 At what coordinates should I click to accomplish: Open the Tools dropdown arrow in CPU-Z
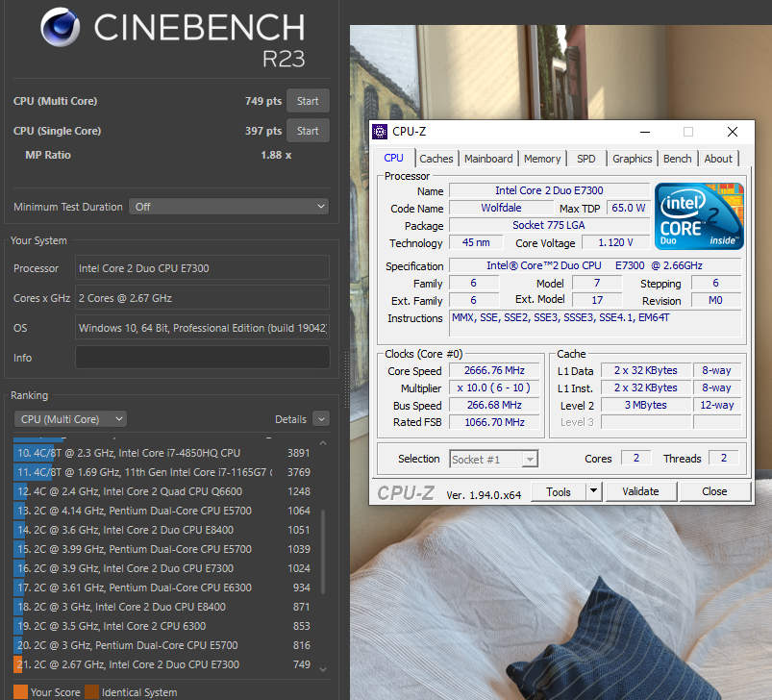(594, 491)
